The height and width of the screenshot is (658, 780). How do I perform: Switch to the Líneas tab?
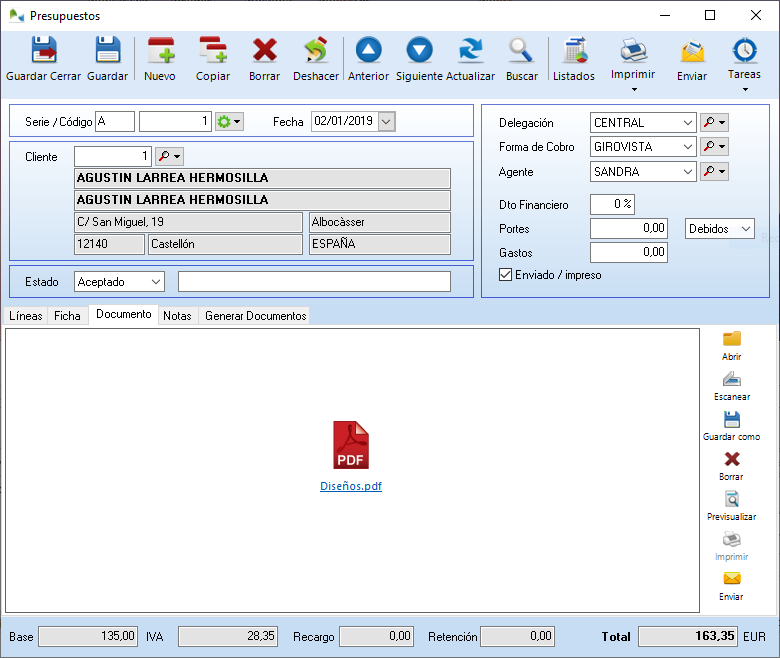[26, 316]
